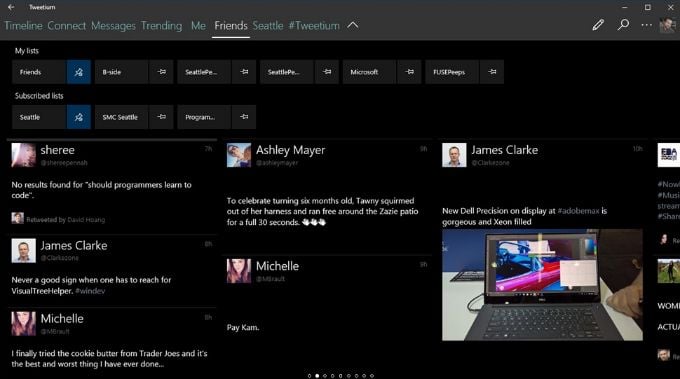Open Ashley Mayer's avatar
This screenshot has width=680, height=379.
(239, 155)
